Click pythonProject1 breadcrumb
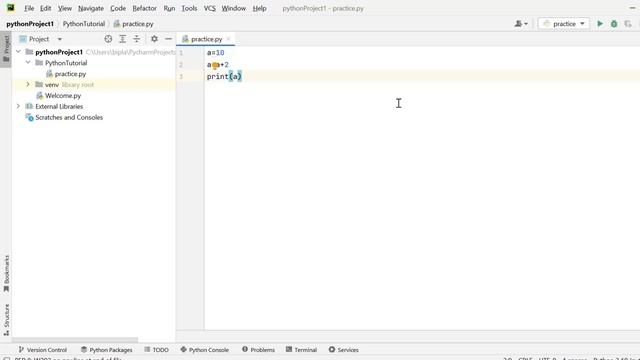 [30, 24]
